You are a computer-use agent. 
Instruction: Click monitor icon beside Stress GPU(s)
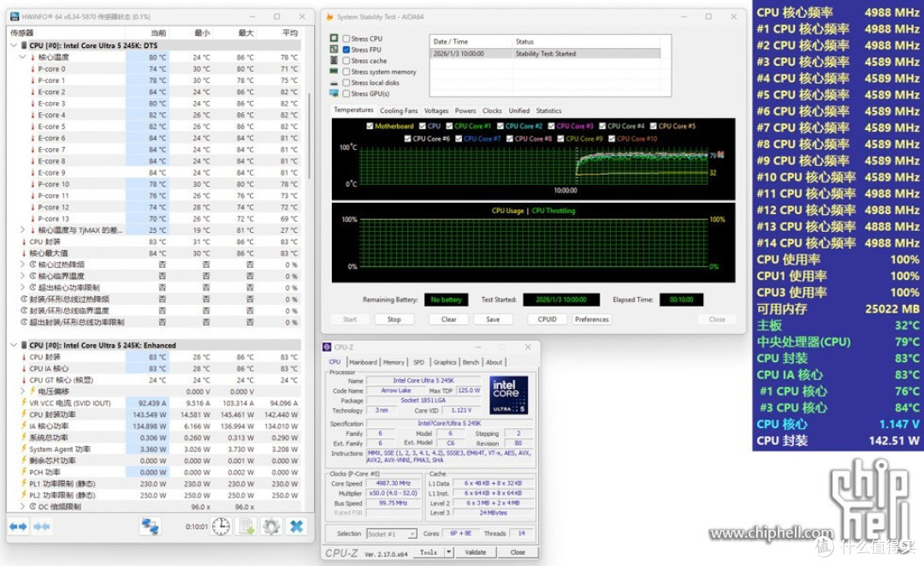335,93
